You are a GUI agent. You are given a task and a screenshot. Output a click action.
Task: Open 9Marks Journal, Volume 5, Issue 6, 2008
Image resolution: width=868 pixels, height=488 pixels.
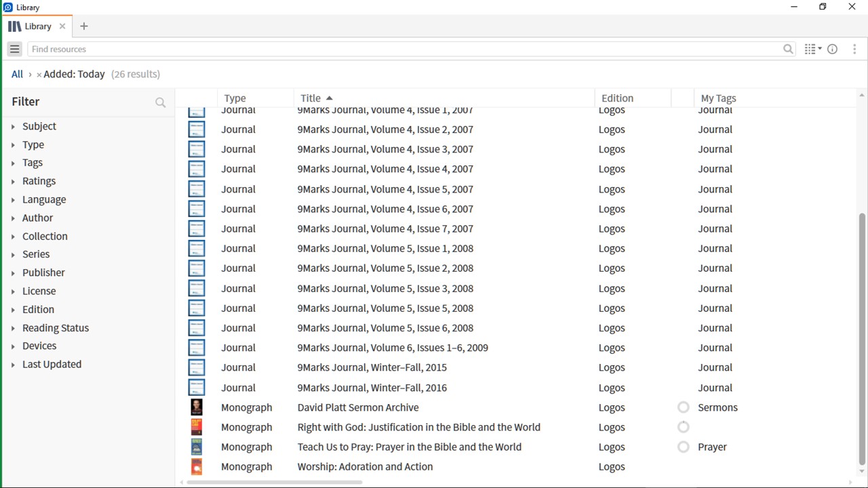(385, 328)
